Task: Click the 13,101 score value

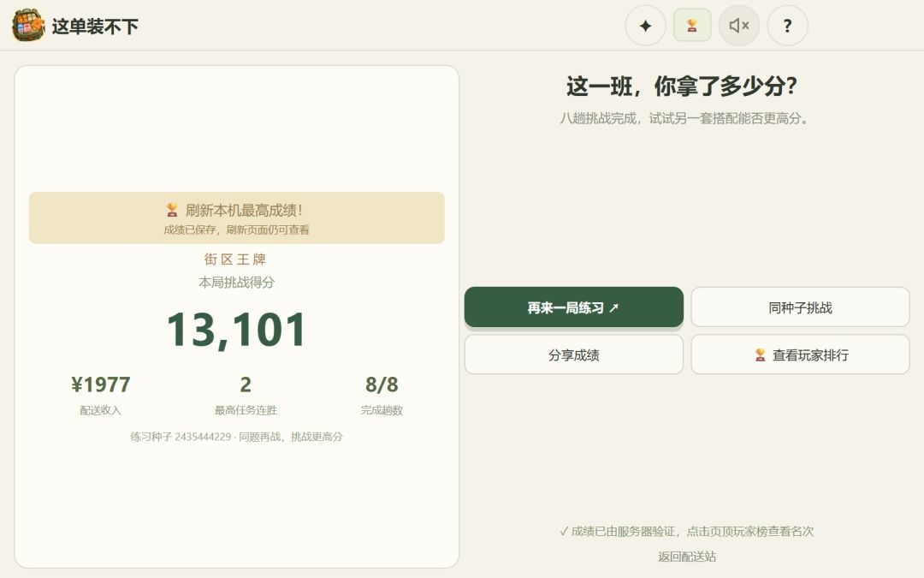Action: click(236, 329)
